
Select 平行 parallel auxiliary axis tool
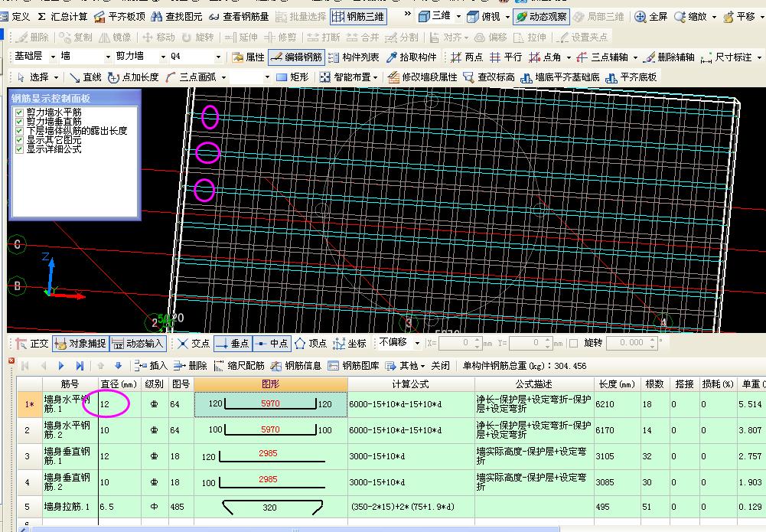pyautogui.click(x=506, y=57)
